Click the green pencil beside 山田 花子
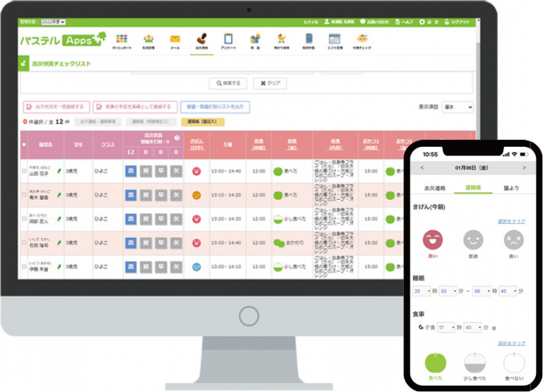 (x=59, y=171)
